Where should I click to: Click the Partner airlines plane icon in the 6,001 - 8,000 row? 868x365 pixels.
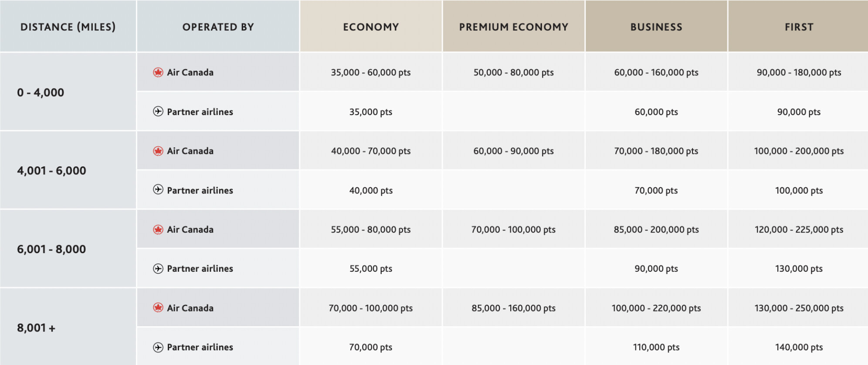pyautogui.click(x=158, y=268)
